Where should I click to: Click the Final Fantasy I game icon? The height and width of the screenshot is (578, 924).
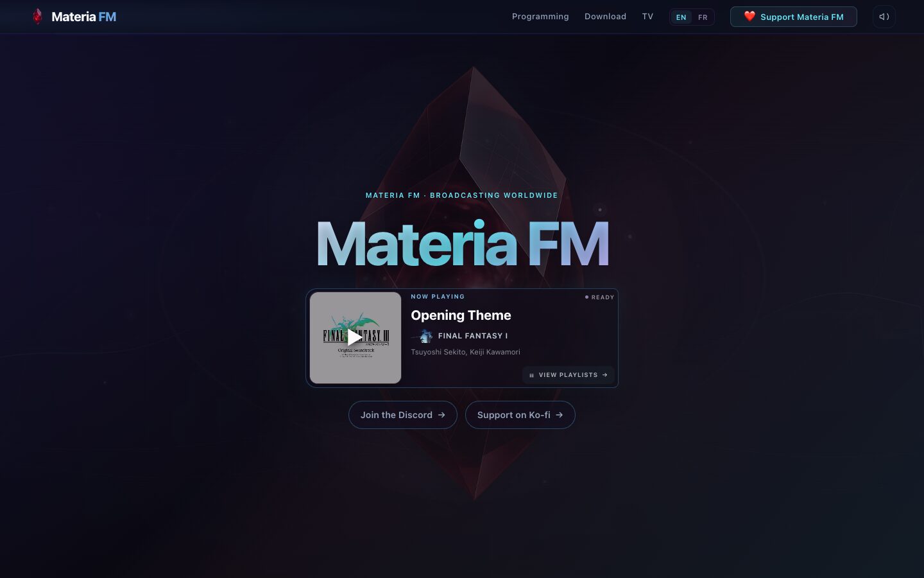click(424, 336)
